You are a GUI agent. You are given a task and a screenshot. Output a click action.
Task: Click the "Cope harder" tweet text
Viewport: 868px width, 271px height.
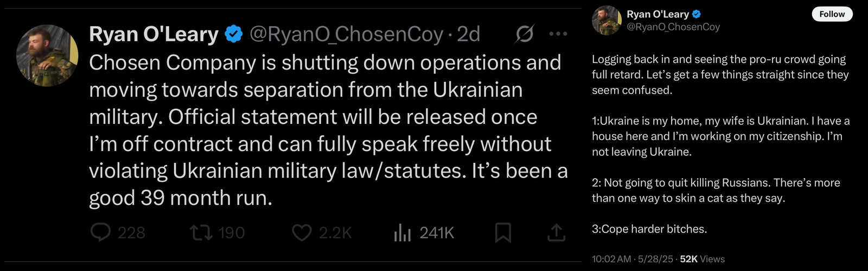(649, 229)
